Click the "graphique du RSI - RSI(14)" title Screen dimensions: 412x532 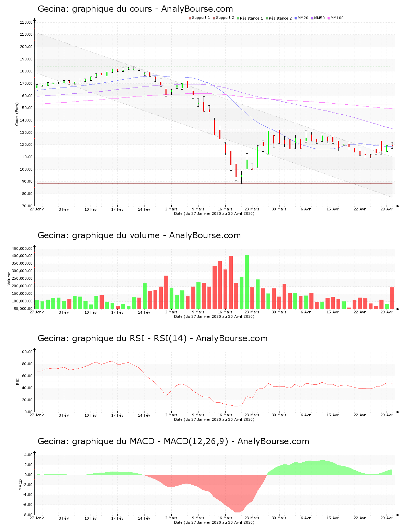(129, 338)
